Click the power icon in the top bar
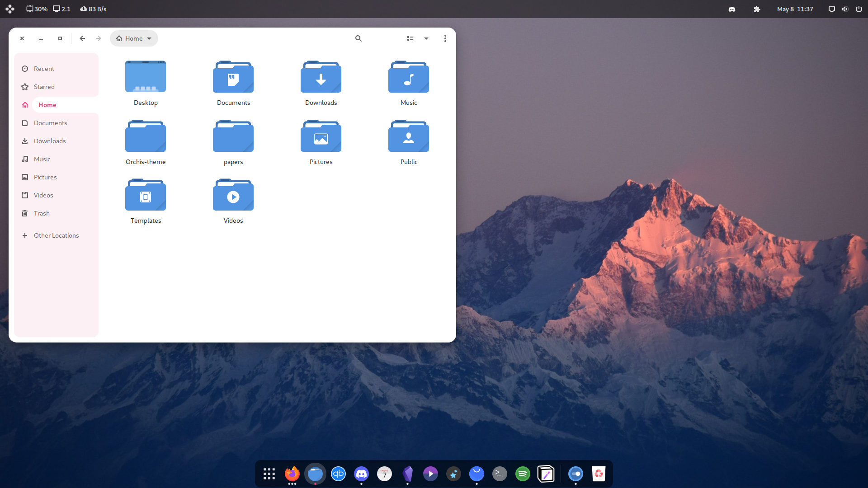This screenshot has height=488, width=868. 859,9
